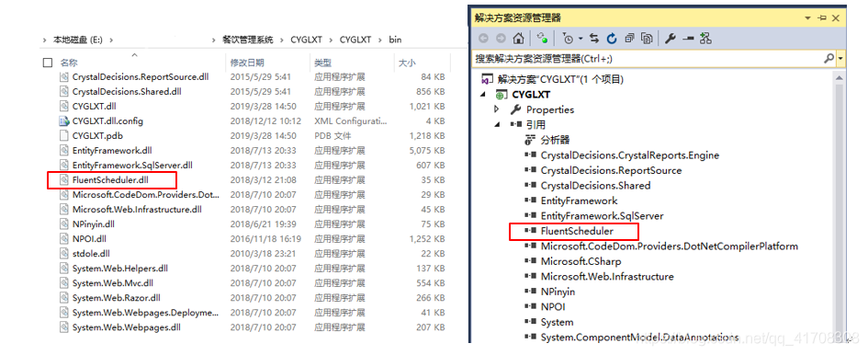868x355 pixels.
Task: Collapse the CYGLXT project node arrow
Action: pyautogui.click(x=484, y=95)
